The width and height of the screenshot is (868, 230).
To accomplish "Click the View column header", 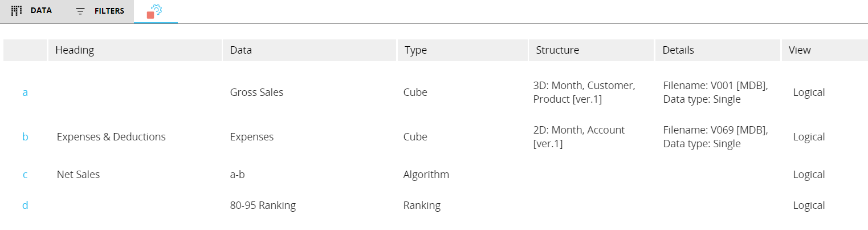I will pos(800,50).
